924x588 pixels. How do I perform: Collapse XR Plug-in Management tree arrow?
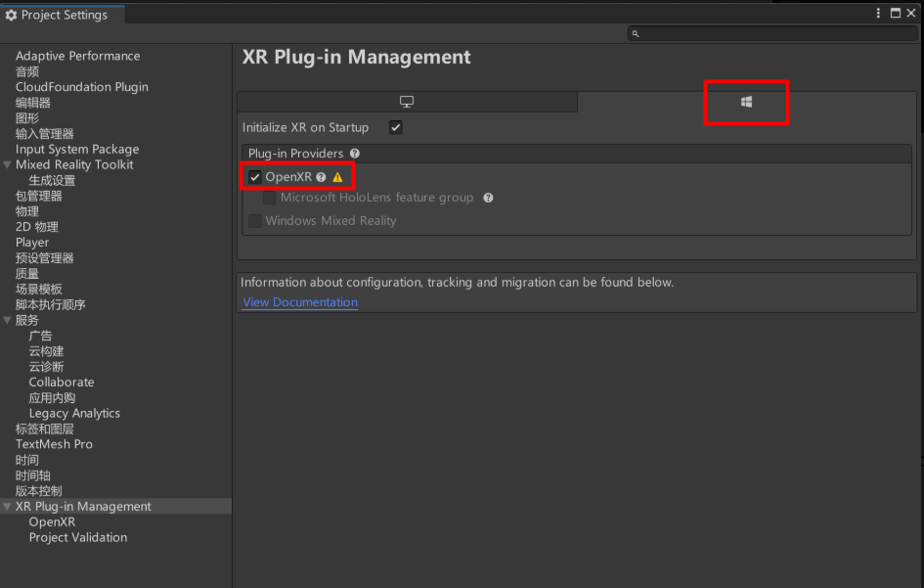pyautogui.click(x=7, y=507)
